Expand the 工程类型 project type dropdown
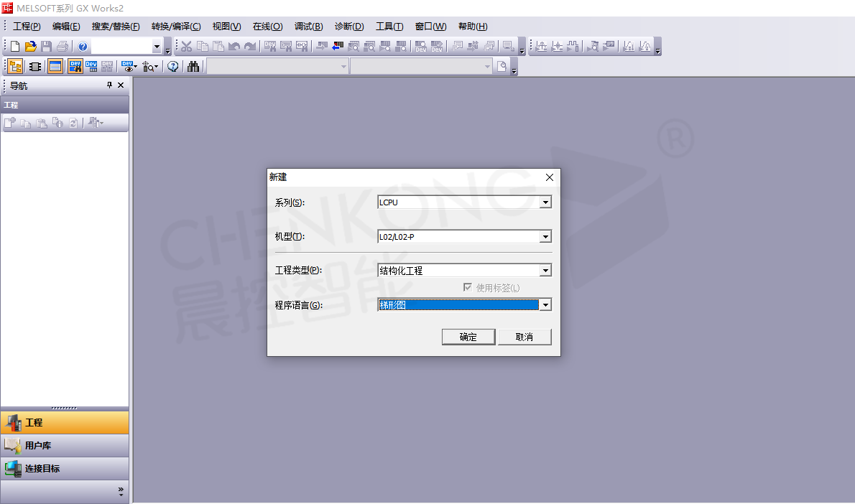 coord(545,271)
